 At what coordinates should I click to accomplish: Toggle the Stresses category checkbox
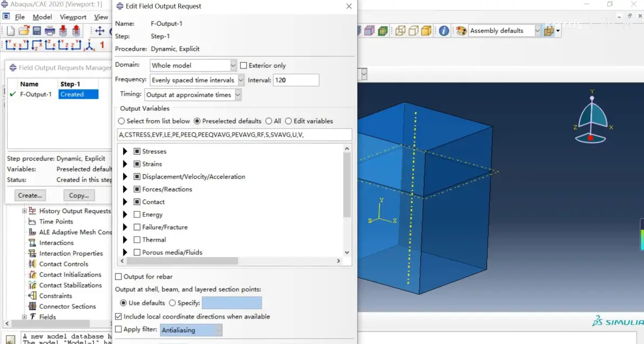tap(137, 151)
